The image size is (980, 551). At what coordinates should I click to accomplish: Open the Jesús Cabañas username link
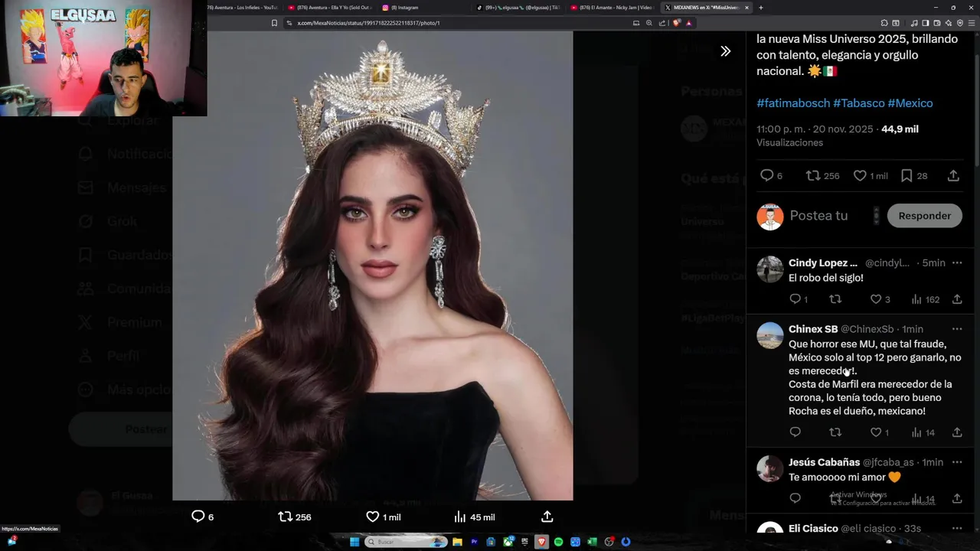click(824, 462)
